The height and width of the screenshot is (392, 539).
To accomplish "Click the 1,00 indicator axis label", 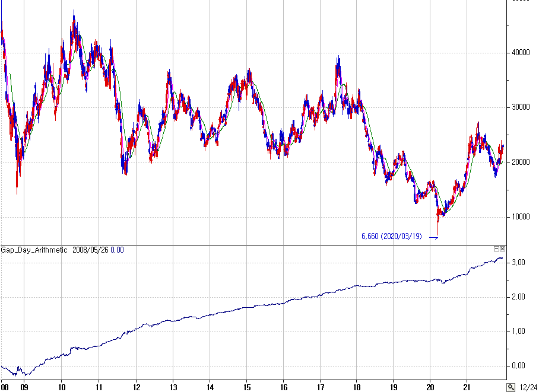I will [518, 331].
